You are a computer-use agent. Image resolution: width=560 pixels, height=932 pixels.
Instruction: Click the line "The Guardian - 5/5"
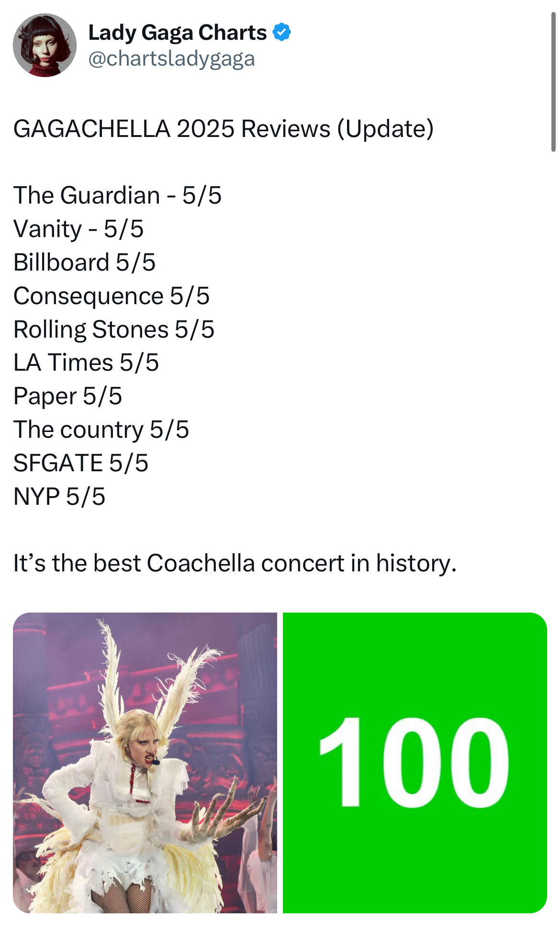117,195
